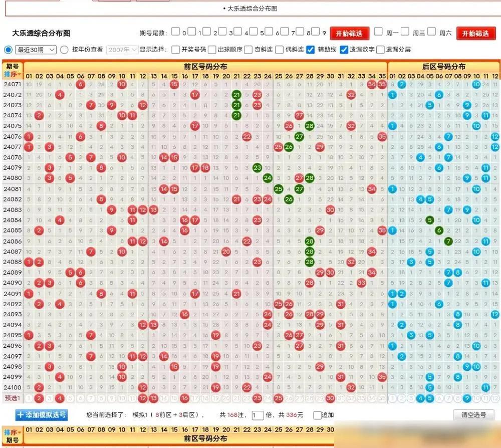501x448 pixels.
Task: Select front-zone ball 01 in the 预选1 row
Action: (x=29, y=398)
